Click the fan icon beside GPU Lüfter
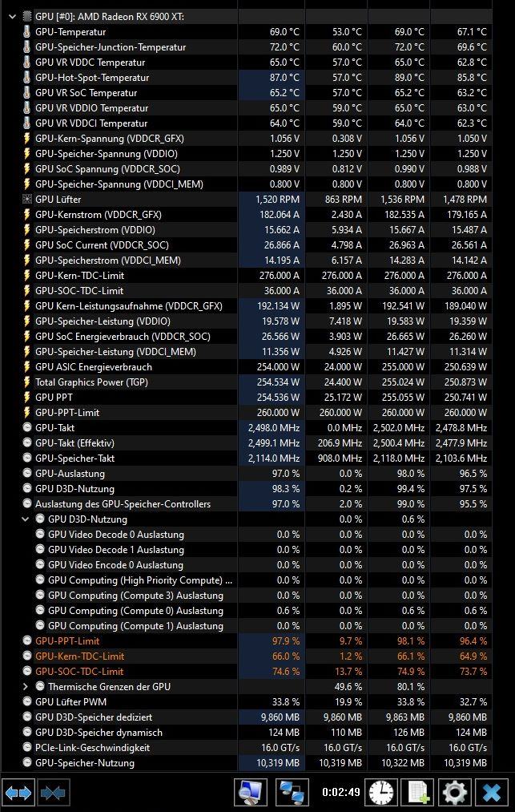Screen dimensions: 515x812 pyautogui.click(x=27, y=200)
